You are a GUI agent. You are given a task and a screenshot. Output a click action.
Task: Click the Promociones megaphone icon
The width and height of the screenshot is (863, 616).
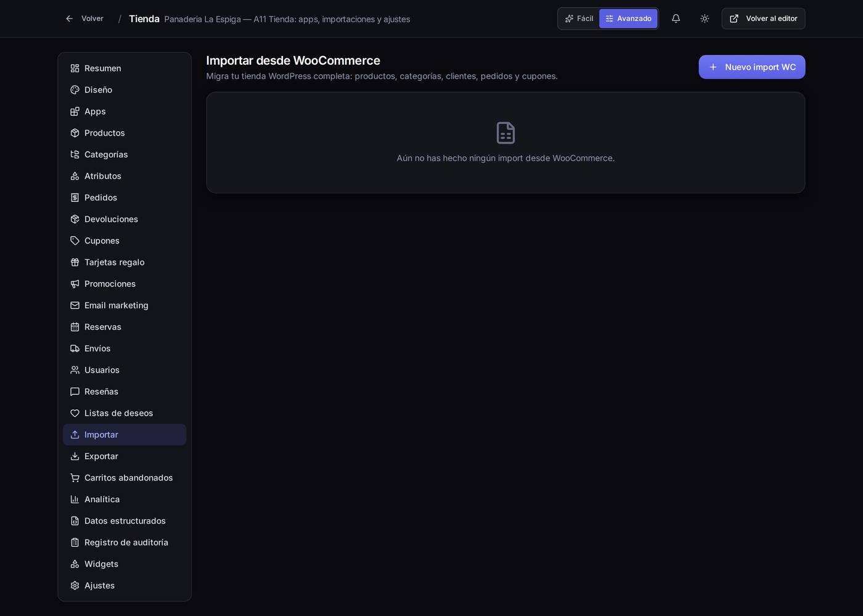click(x=75, y=284)
